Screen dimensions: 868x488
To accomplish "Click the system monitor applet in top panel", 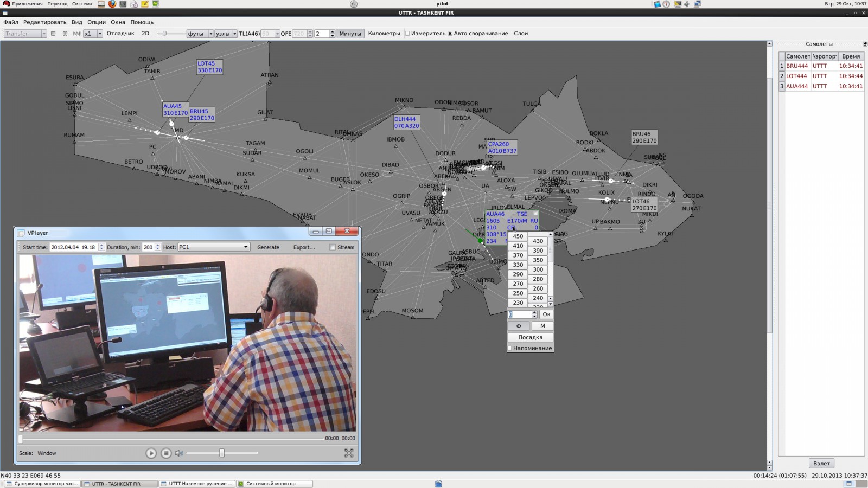I will (156, 4).
